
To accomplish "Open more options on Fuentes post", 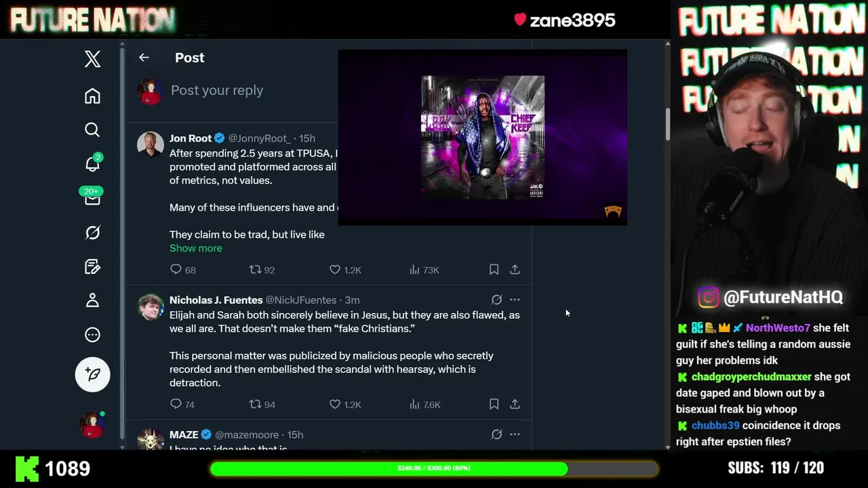I will (x=515, y=300).
